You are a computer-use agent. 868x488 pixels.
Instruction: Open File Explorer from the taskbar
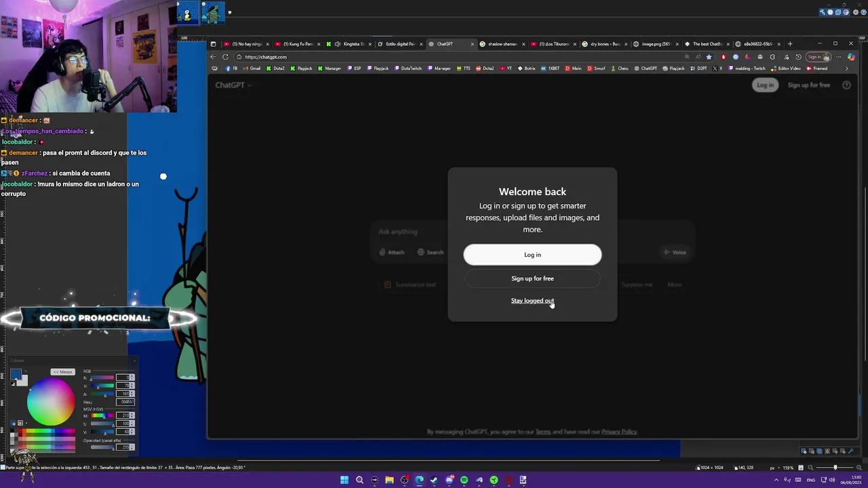(389, 480)
